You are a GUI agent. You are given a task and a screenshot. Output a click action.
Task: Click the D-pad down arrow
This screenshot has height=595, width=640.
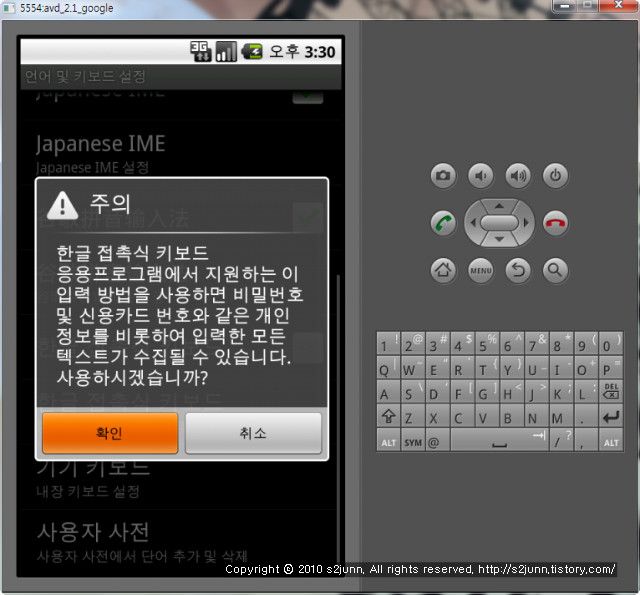coord(499,240)
